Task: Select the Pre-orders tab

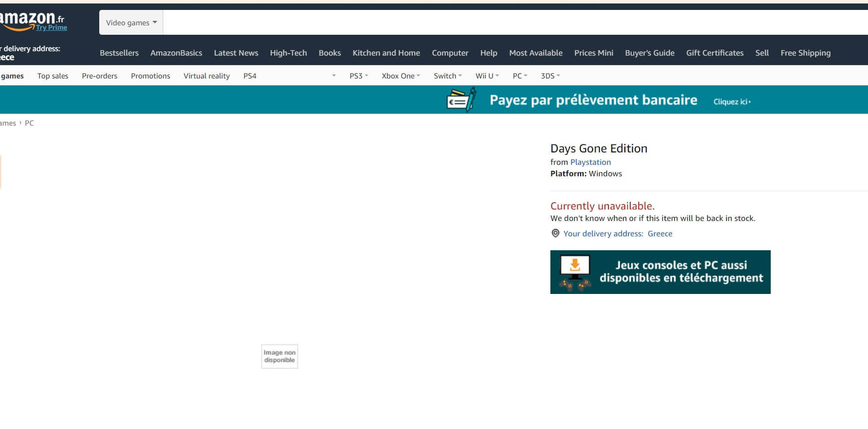Action: 99,76
